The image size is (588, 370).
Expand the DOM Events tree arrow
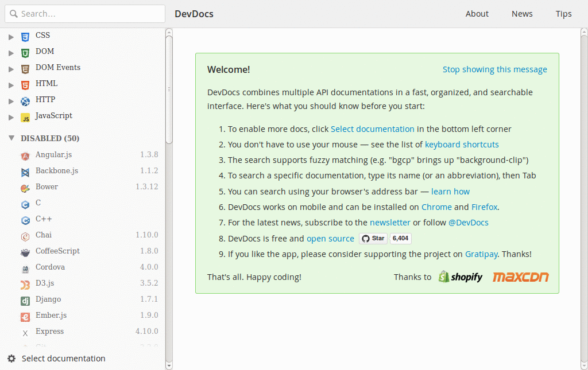coord(11,69)
